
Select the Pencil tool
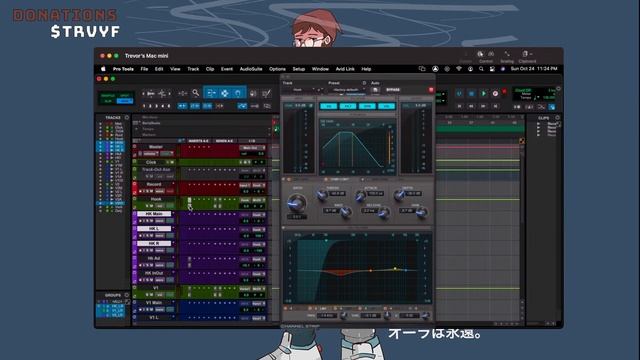pos(266,93)
